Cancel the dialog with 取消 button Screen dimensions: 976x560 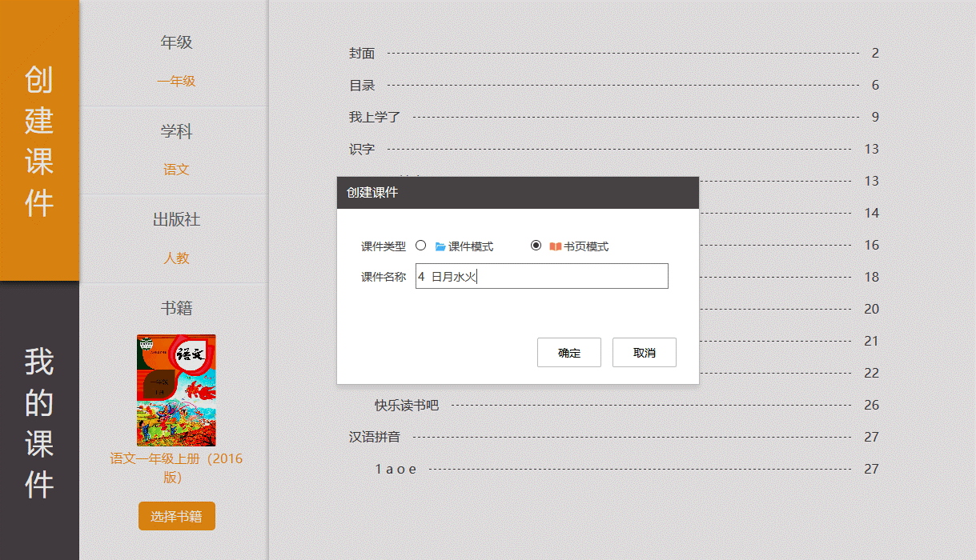tap(644, 353)
